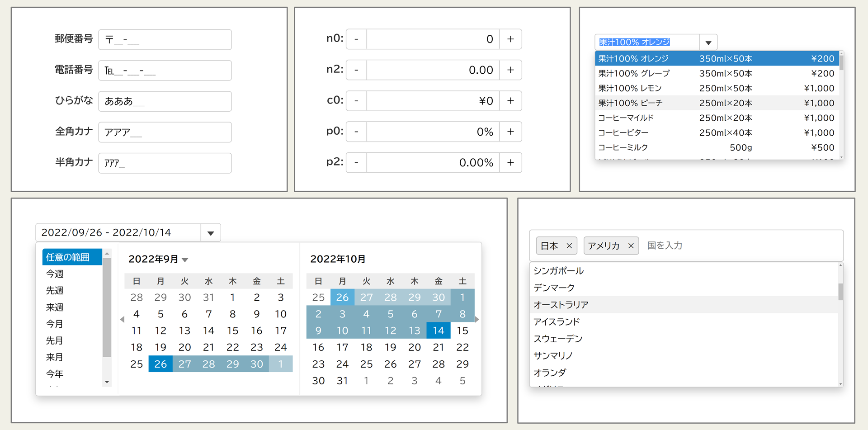Choose the 任意の範囲 preset

(x=72, y=257)
